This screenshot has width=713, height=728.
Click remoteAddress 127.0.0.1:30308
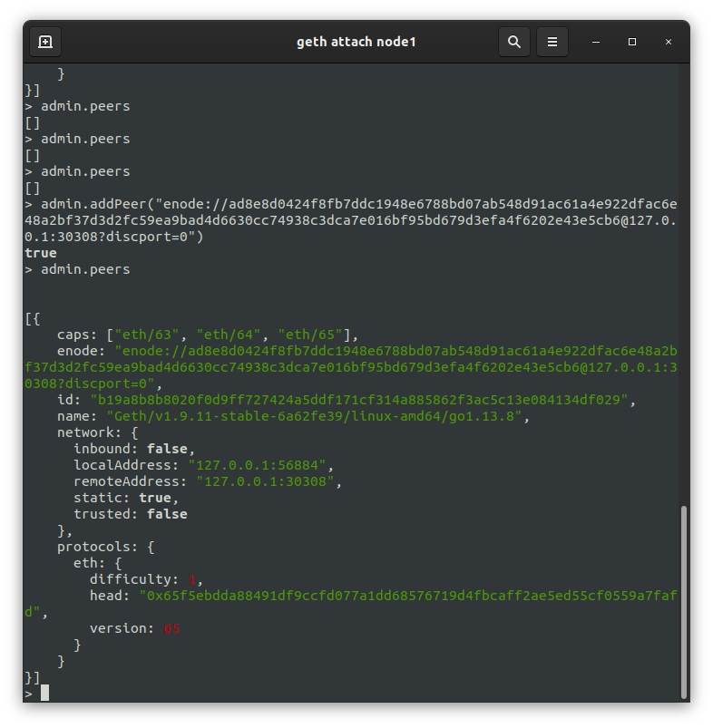tap(208, 481)
